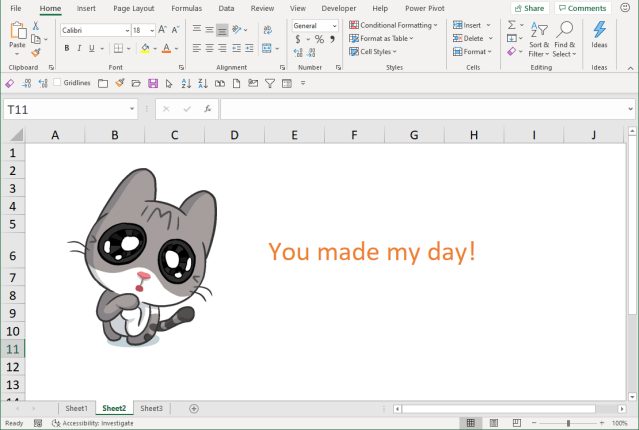The image size is (639, 430).
Task: Toggle Underline formatting
Action: (x=92, y=49)
